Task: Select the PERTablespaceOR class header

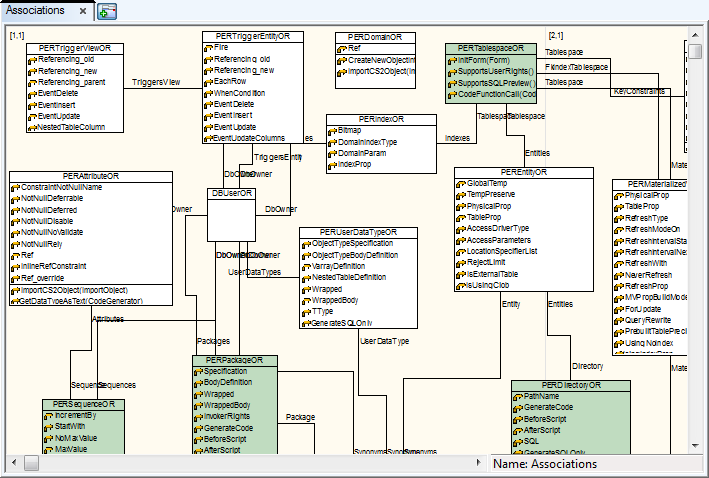Action: click(x=491, y=48)
